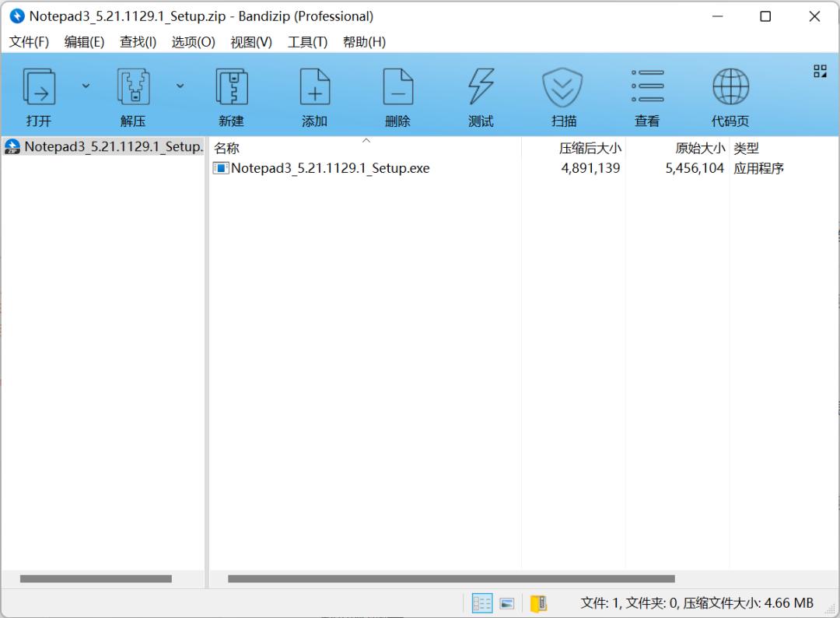The width and height of the screenshot is (840, 618).
Task: Start the 扫描 (Scan) shield icon
Action: click(563, 87)
